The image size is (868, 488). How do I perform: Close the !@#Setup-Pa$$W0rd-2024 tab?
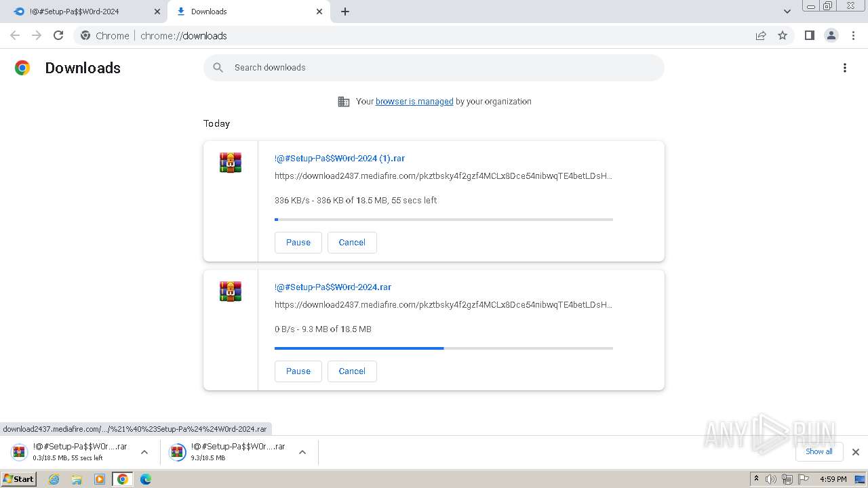pos(157,12)
